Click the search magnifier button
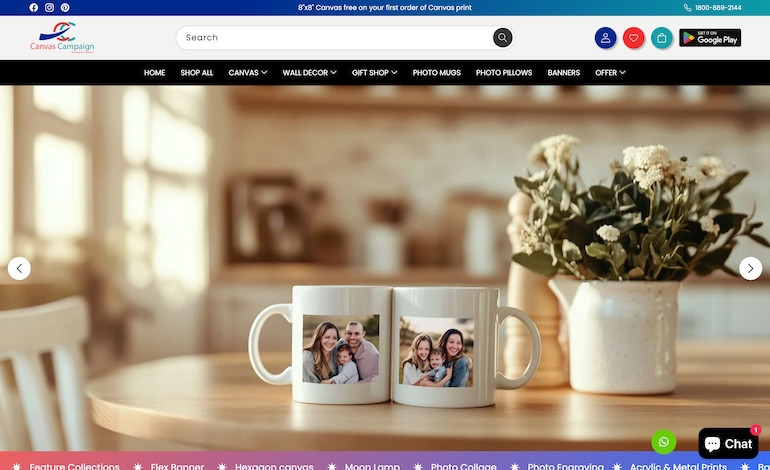Viewport: 770px width, 470px height. [x=502, y=38]
